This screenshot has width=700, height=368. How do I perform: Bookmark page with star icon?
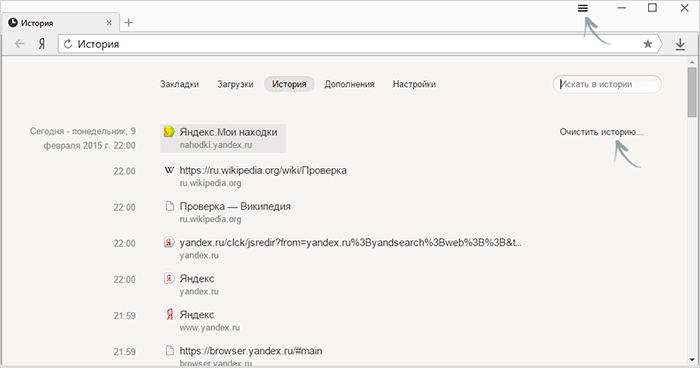(x=647, y=44)
